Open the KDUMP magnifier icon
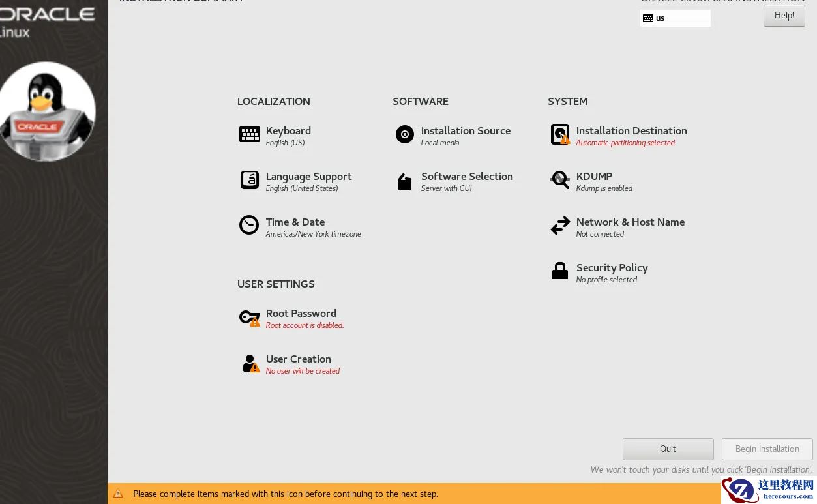Screen dimensions: 817x504 [x=560, y=180]
